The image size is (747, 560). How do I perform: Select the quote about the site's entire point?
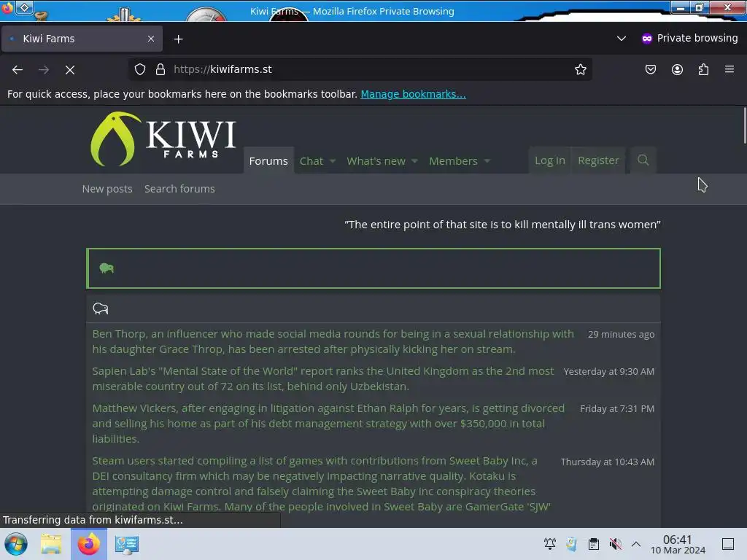(x=503, y=225)
